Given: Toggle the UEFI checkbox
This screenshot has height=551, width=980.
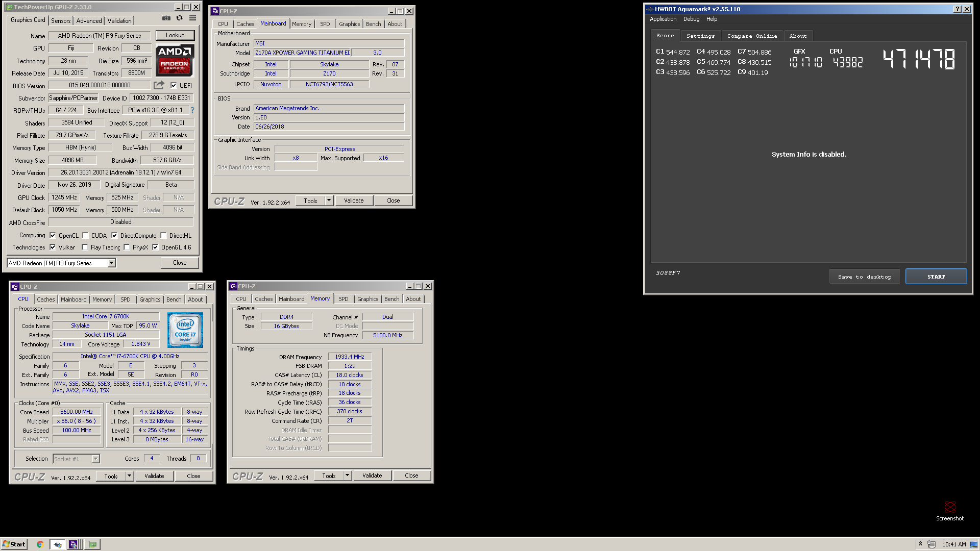Looking at the screenshot, I should tap(174, 86).
